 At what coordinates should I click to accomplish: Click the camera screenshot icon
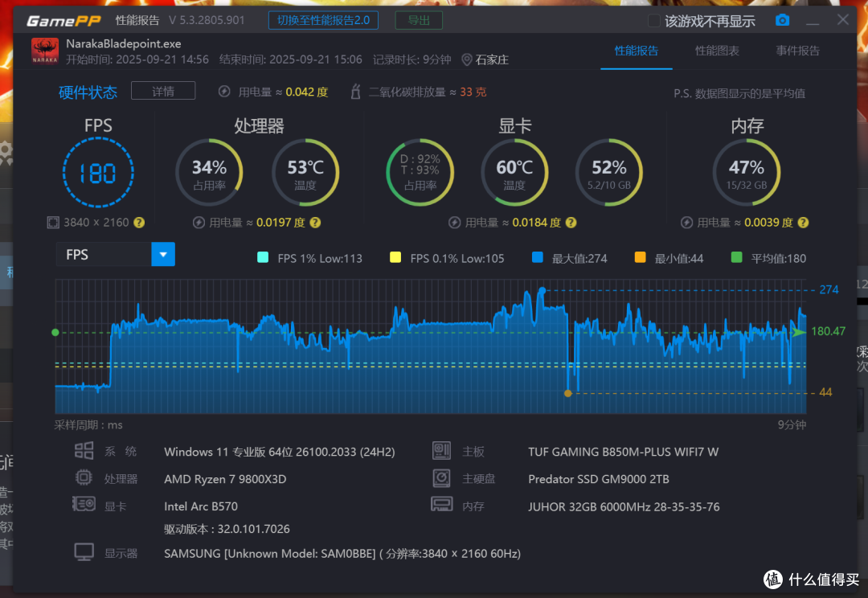coord(782,20)
